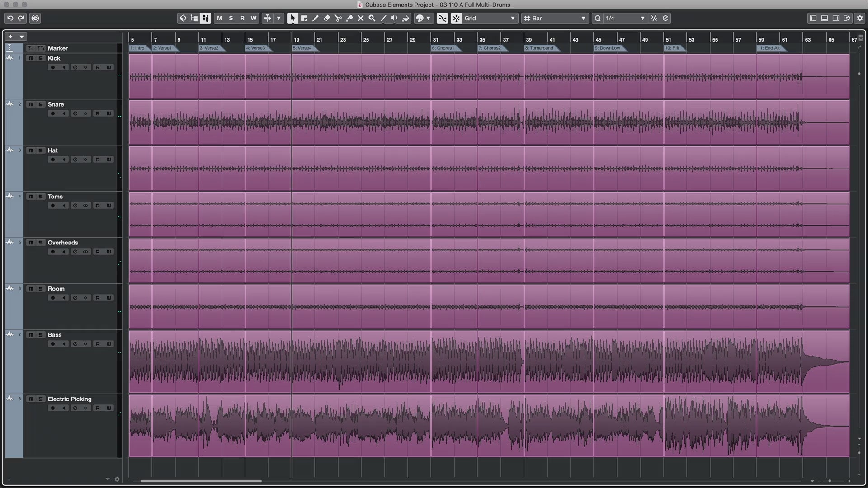Open the Track Visibility configuration icon

click(x=194, y=18)
